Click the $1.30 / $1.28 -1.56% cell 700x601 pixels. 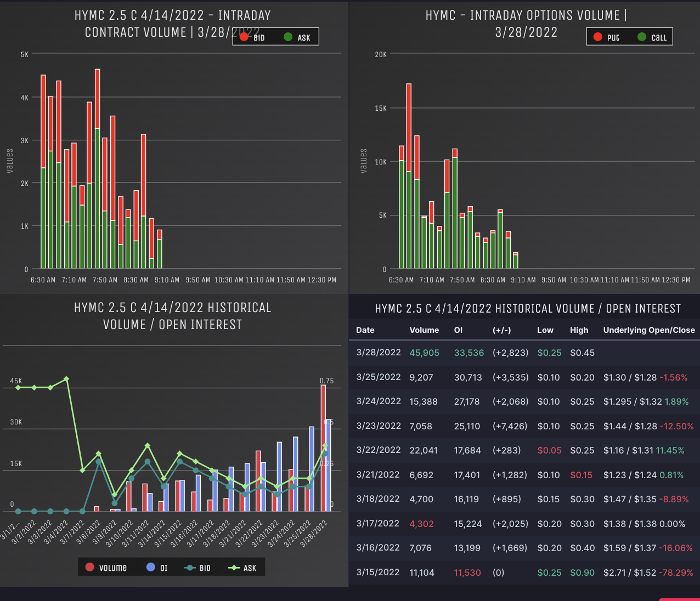645,378
